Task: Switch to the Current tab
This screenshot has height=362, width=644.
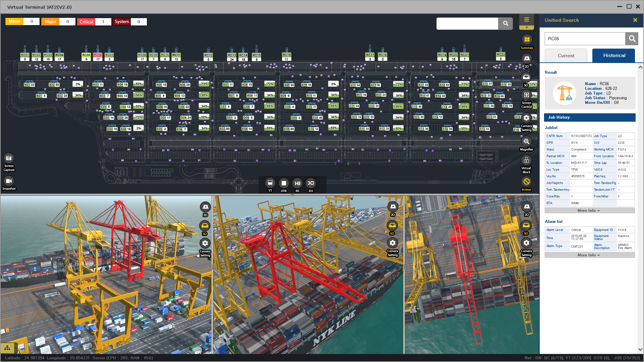Action: tap(566, 56)
